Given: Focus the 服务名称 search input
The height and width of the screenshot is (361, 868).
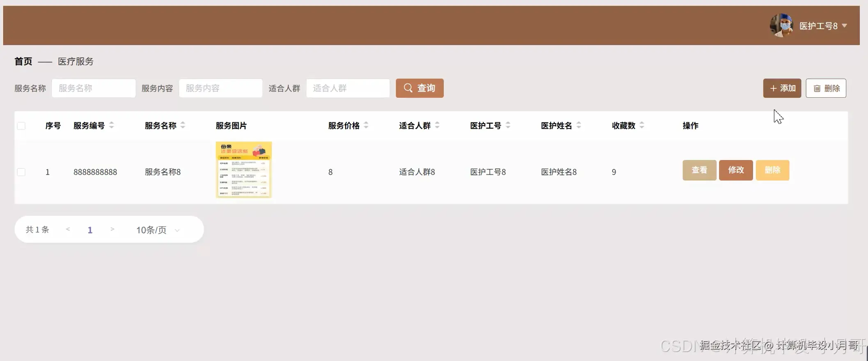Looking at the screenshot, I should [94, 88].
